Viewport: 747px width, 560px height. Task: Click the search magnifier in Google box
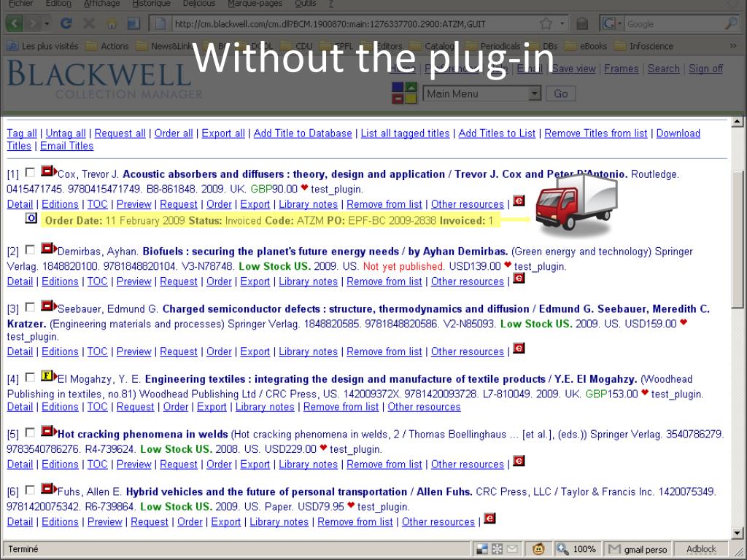point(731,23)
